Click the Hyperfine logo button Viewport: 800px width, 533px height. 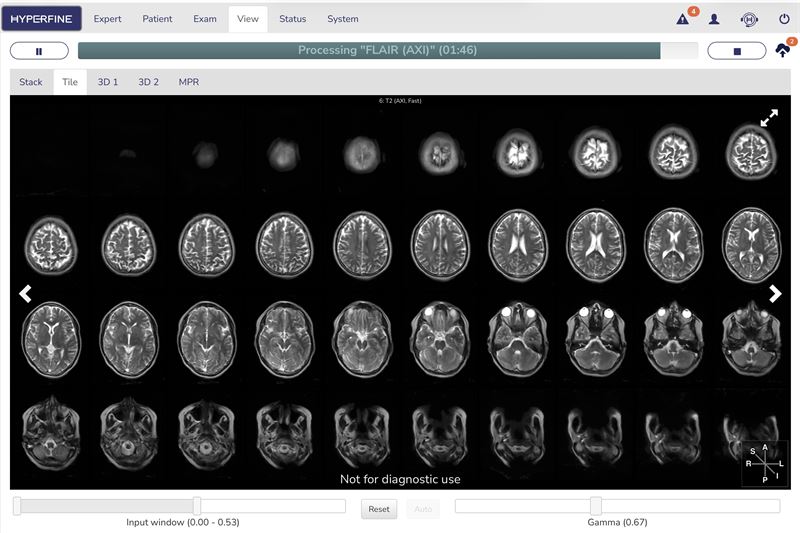click(x=41, y=19)
